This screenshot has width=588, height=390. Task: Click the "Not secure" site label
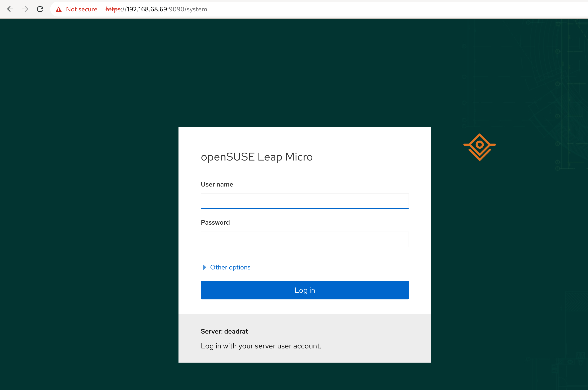(x=82, y=10)
